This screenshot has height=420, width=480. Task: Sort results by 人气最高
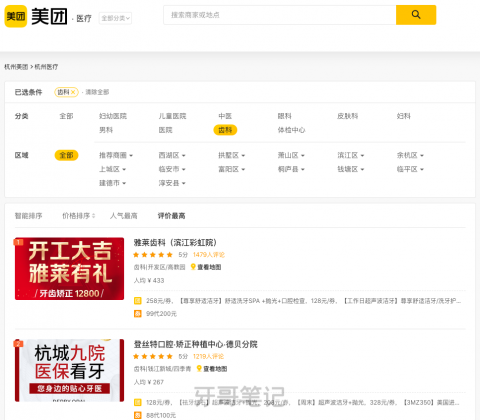coord(124,216)
